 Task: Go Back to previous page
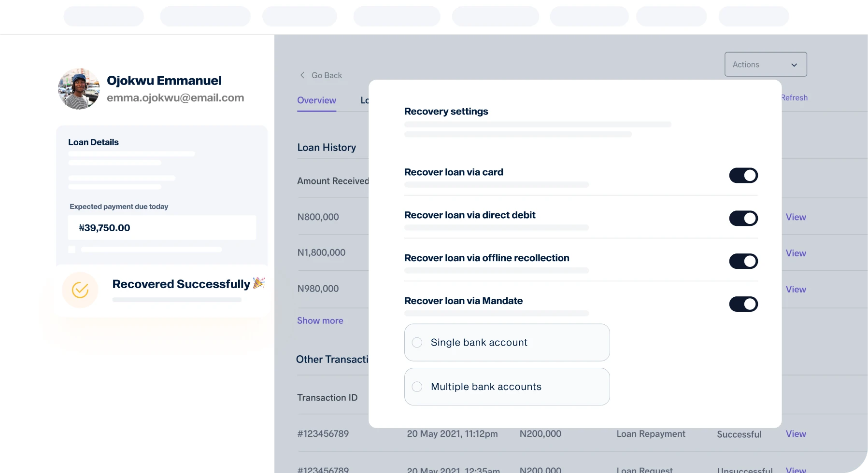pos(327,75)
